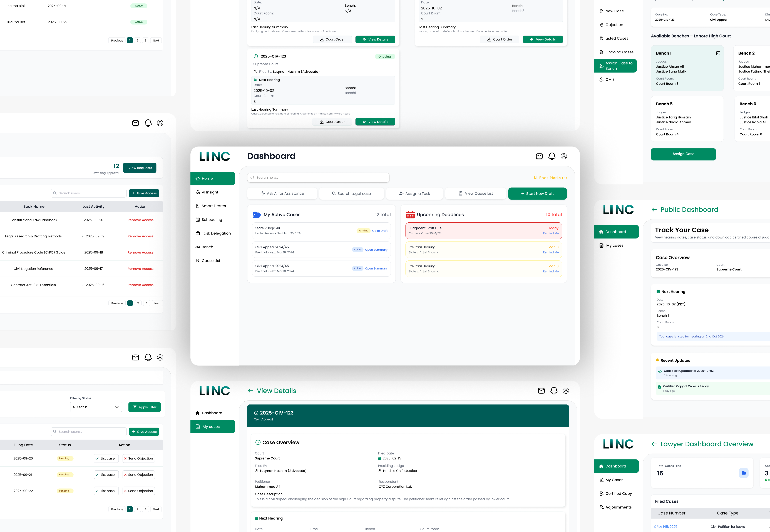Click the back arrow beside Public Dashboard
The height and width of the screenshot is (532, 770).
coord(654,210)
